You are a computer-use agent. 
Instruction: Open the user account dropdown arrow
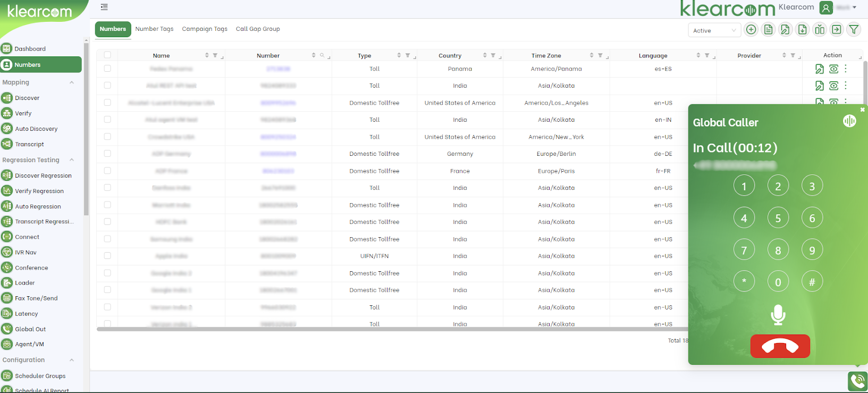tap(854, 7)
